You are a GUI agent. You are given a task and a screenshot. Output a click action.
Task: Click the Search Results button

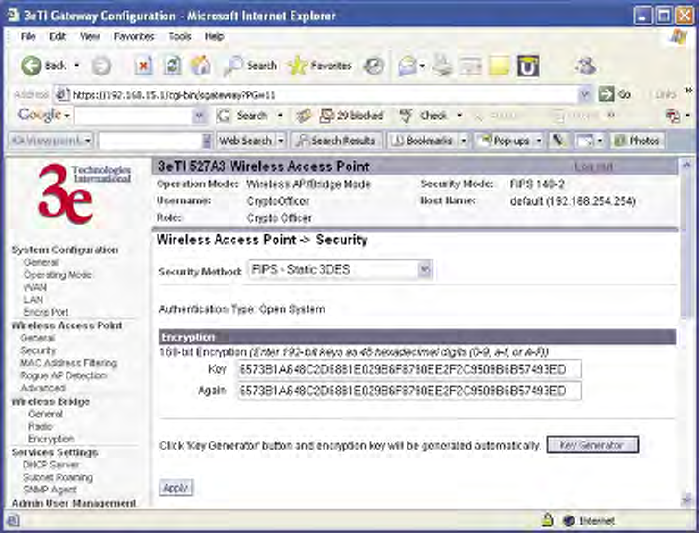(337, 141)
